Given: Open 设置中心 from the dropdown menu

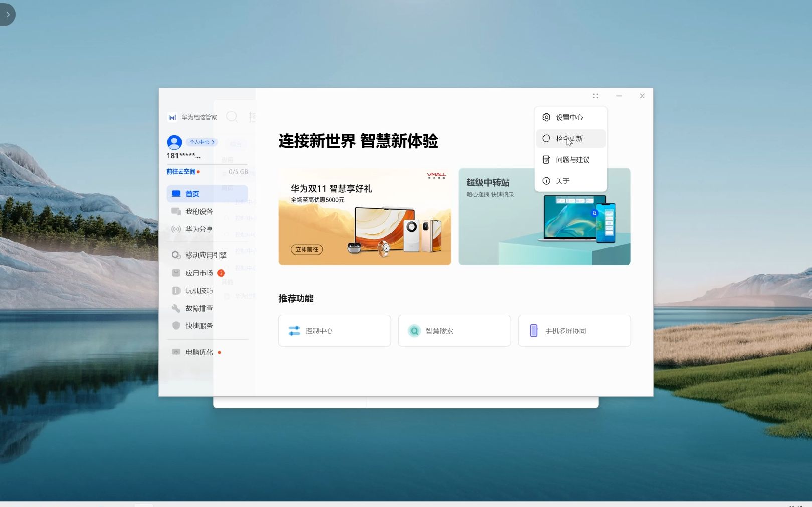Looking at the screenshot, I should pyautogui.click(x=571, y=117).
